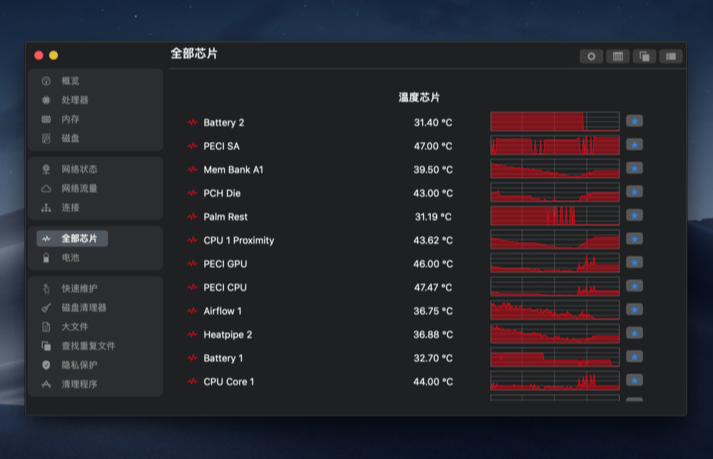
Task: Click the Mem Bank A1 sensor row label
Action: [233, 170]
